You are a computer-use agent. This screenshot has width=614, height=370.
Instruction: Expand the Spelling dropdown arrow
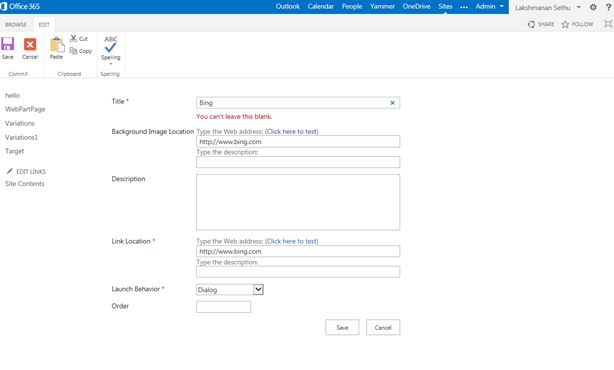pos(110,64)
